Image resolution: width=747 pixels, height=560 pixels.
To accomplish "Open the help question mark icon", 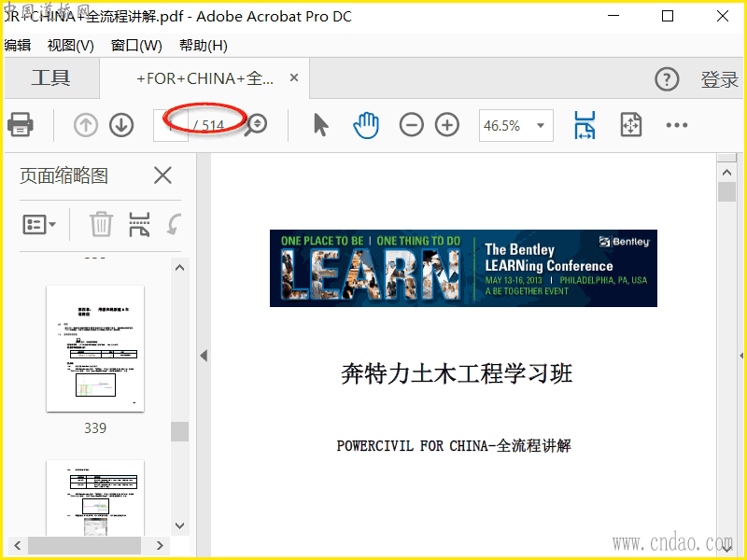I will pyautogui.click(x=667, y=79).
